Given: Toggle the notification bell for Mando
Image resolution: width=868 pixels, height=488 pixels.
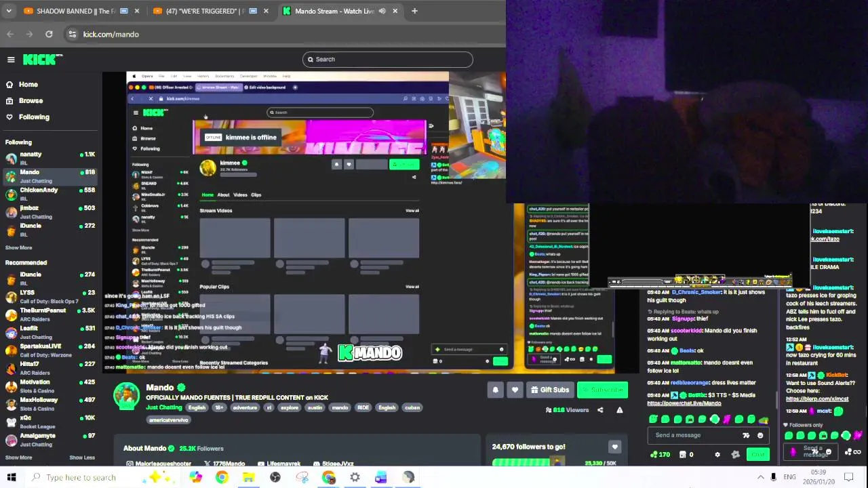Looking at the screenshot, I should click(x=496, y=390).
